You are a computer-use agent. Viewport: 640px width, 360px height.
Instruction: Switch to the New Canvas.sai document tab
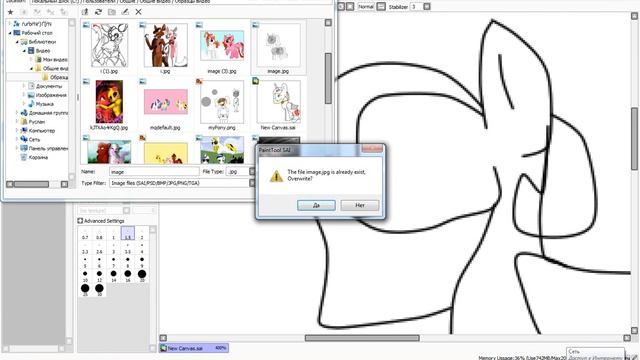pyautogui.click(x=194, y=348)
